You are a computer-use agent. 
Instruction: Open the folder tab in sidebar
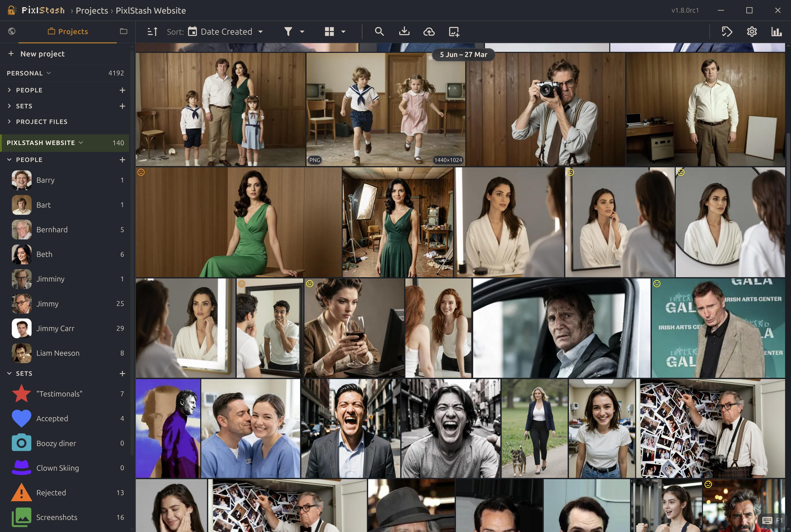click(x=123, y=31)
